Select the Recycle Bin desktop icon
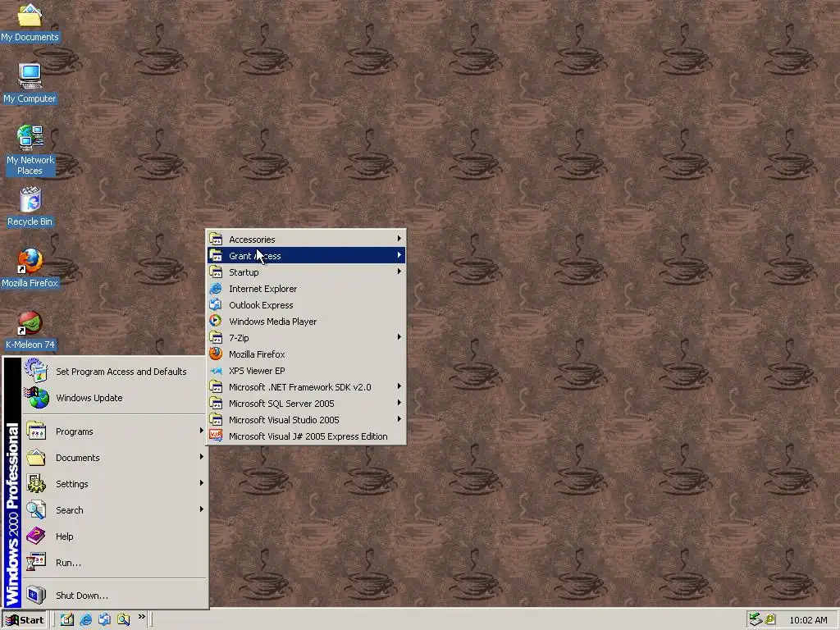 click(30, 206)
